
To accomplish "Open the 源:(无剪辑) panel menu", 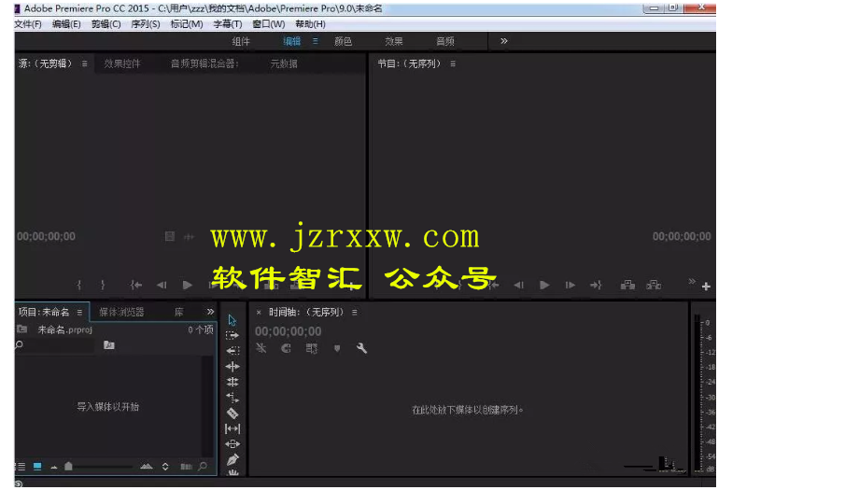I will [84, 64].
